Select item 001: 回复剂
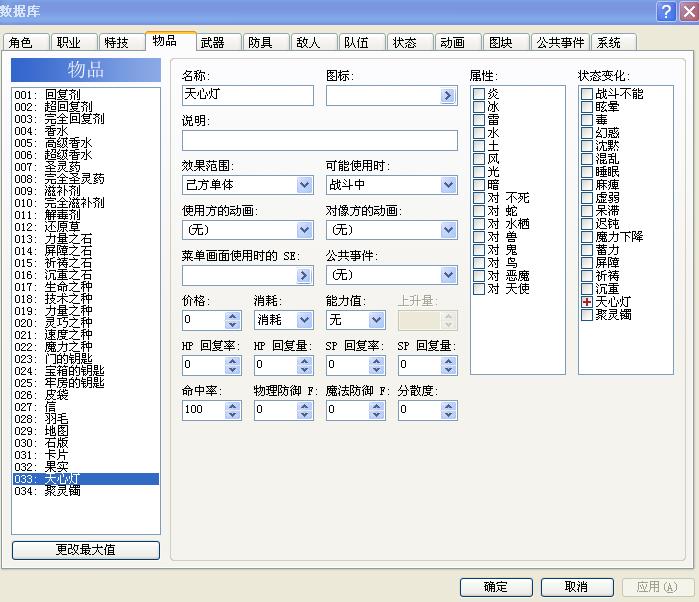 (x=86, y=95)
